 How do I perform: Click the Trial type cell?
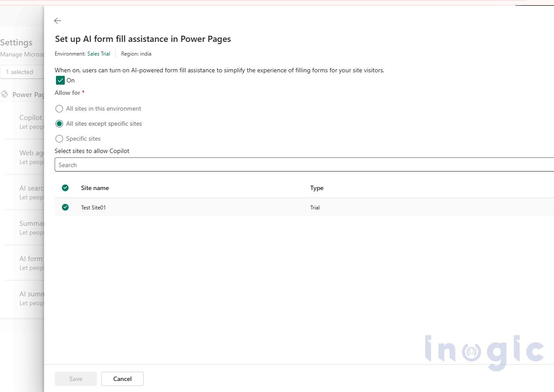point(315,208)
